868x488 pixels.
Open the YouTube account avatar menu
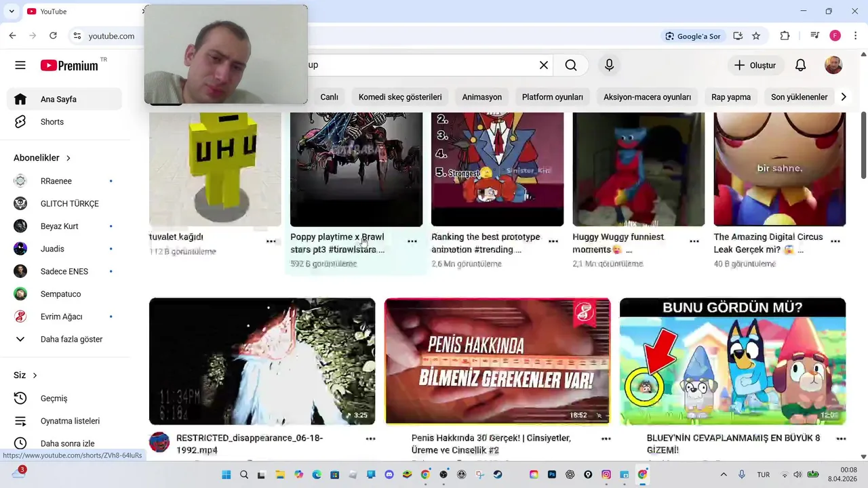(x=833, y=65)
